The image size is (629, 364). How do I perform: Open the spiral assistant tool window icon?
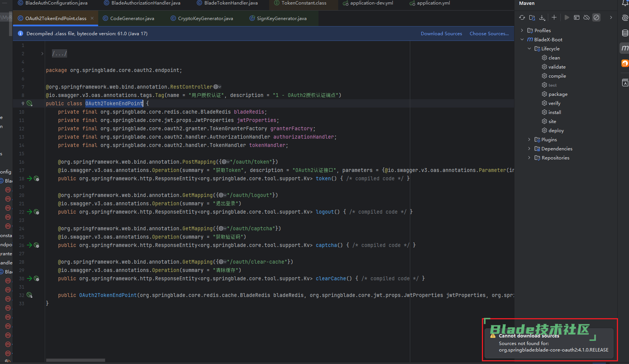[x=625, y=18]
